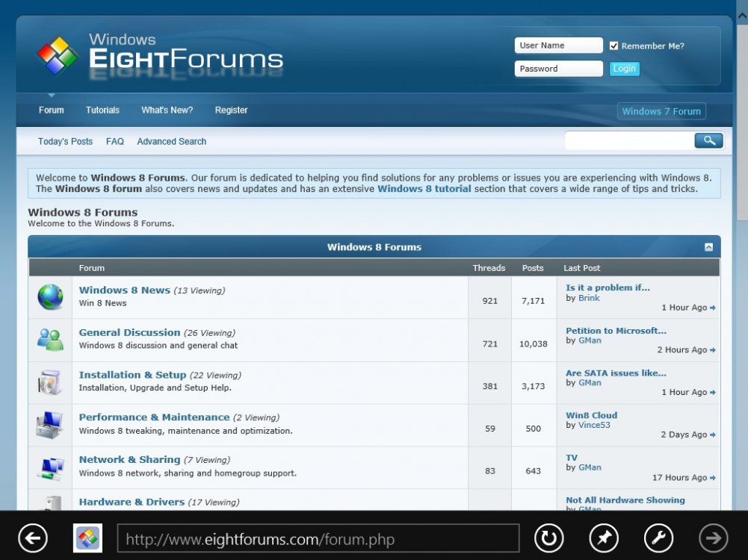
Task: Open the Windows 8 tutorial link
Action: [424, 189]
